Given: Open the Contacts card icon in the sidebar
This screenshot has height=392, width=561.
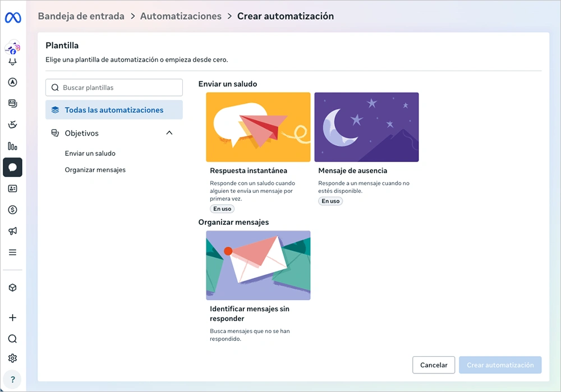Looking at the screenshot, I should click(x=12, y=188).
